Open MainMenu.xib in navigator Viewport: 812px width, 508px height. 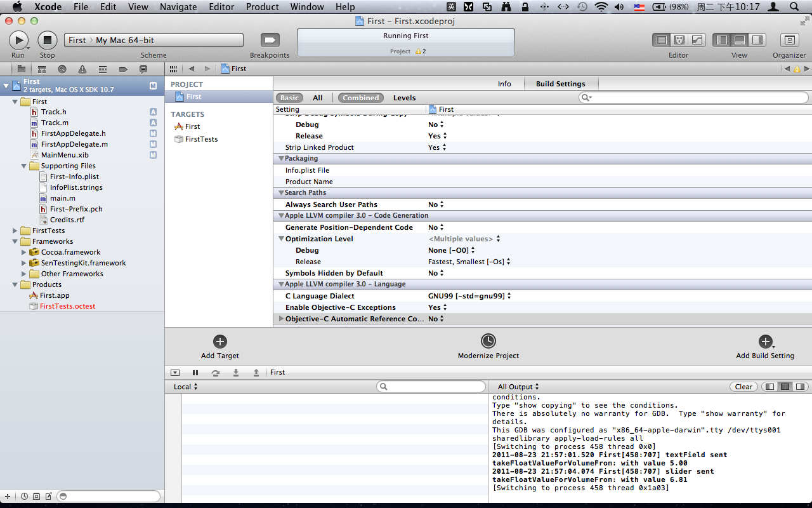click(65, 155)
